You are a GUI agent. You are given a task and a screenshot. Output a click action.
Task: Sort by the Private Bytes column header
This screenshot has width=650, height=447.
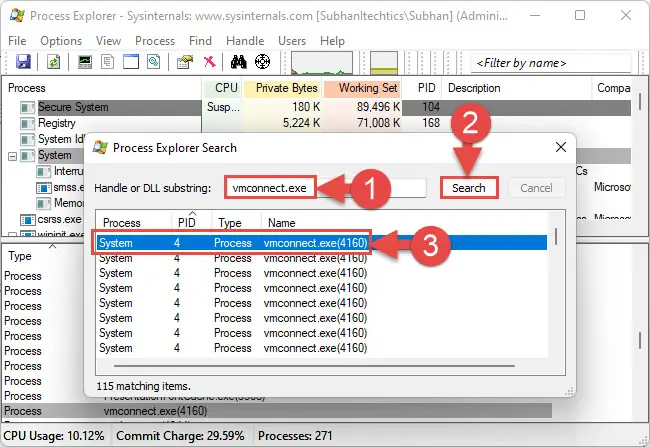282,88
